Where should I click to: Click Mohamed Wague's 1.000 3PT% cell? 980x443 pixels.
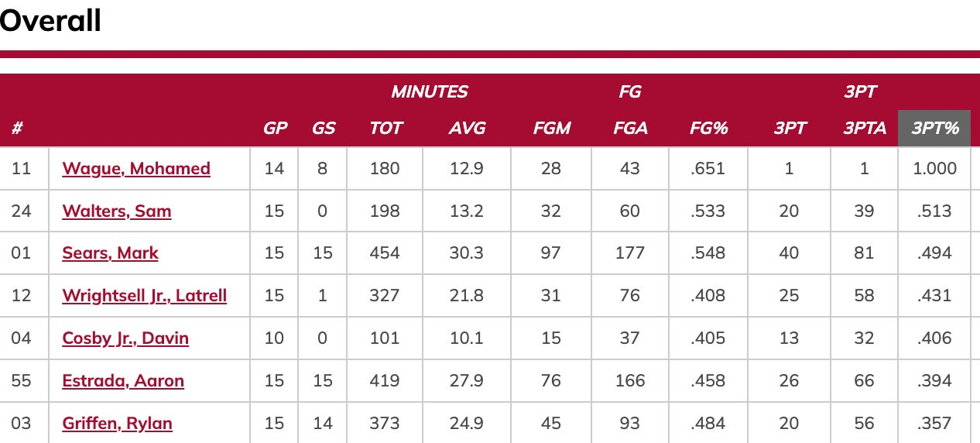point(935,169)
